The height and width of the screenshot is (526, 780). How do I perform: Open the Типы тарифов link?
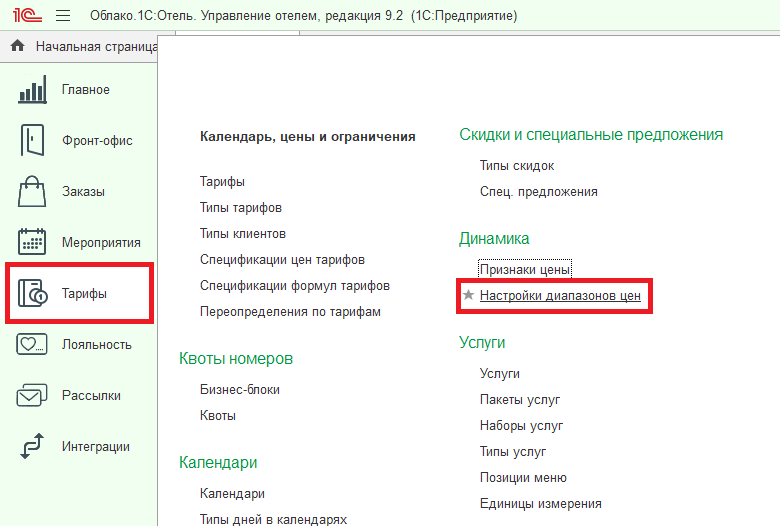coord(241,208)
